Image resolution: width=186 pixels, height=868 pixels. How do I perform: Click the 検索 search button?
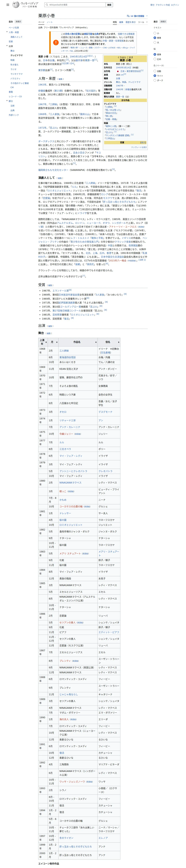(x=109, y=5)
